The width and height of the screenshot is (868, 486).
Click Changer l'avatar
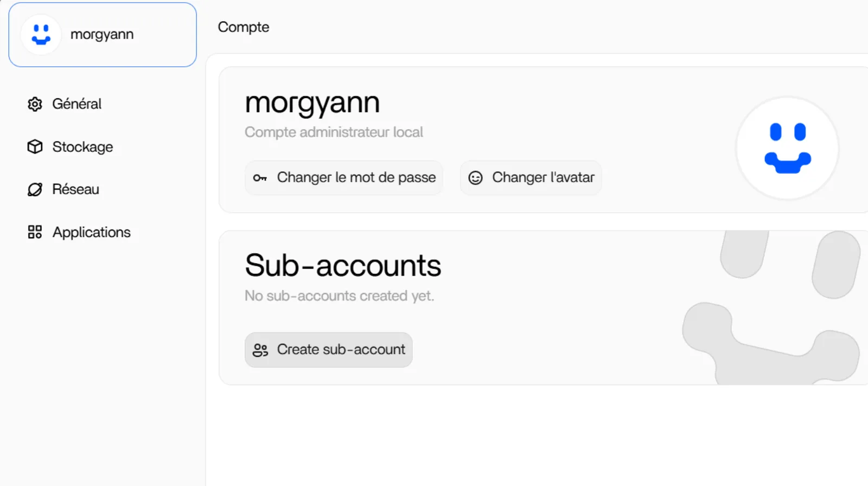tap(530, 177)
